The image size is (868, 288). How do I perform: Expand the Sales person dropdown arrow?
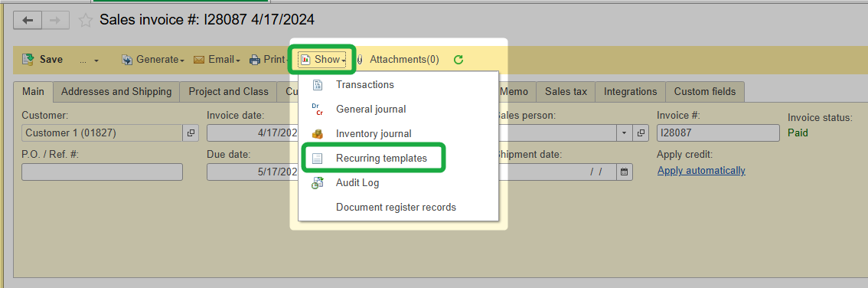coord(625,133)
